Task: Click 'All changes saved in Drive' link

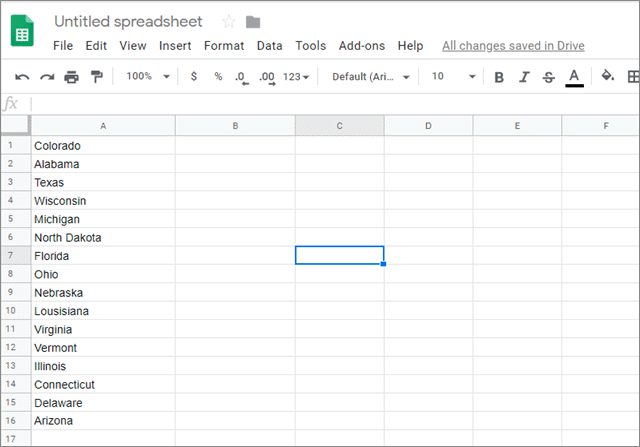Action: (x=513, y=46)
